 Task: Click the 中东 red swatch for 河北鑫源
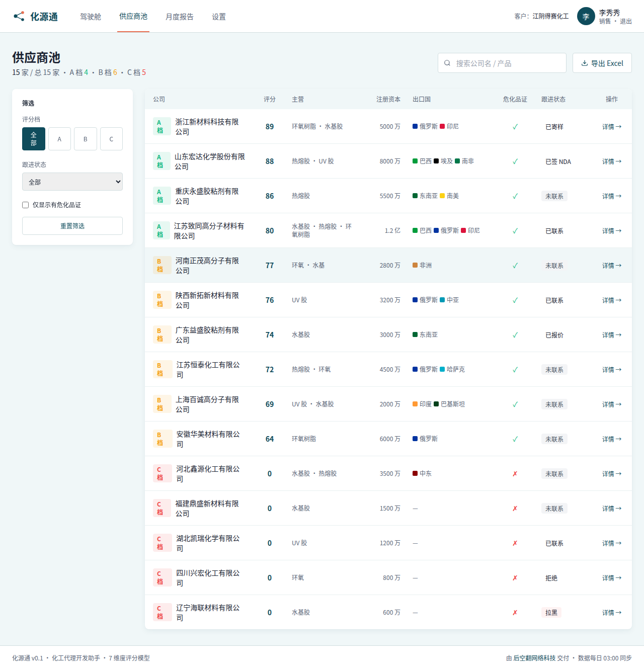point(415,473)
